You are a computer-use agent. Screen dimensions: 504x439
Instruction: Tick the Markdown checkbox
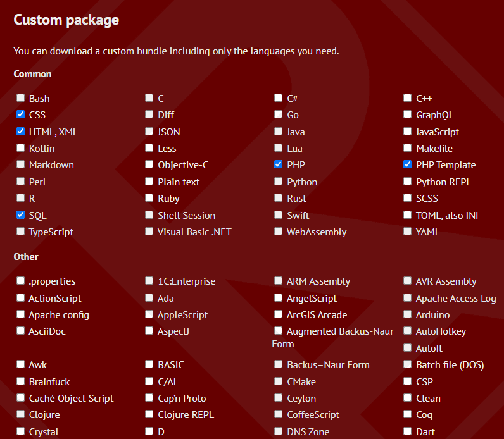coord(20,164)
